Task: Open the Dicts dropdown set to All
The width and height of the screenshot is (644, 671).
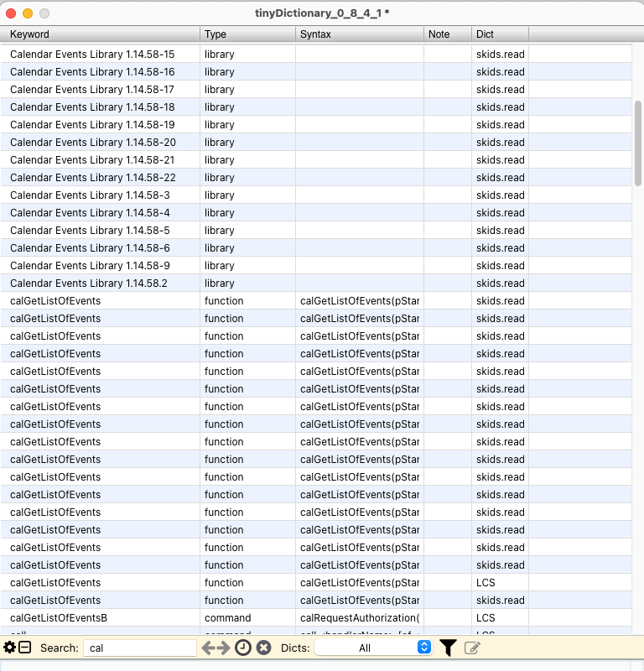Action: pos(373,648)
